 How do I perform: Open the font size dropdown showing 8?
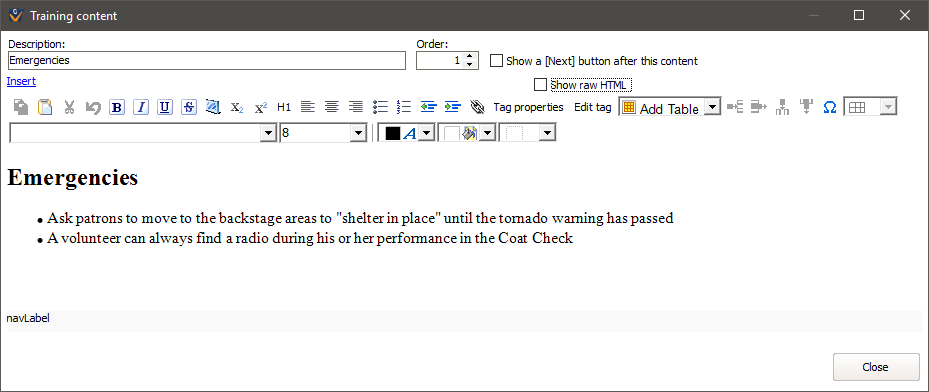358,133
